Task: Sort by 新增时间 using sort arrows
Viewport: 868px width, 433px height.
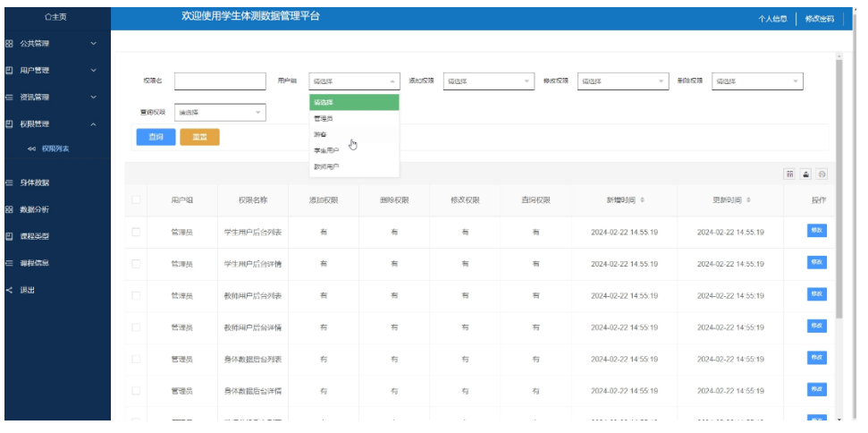Action: (642, 200)
